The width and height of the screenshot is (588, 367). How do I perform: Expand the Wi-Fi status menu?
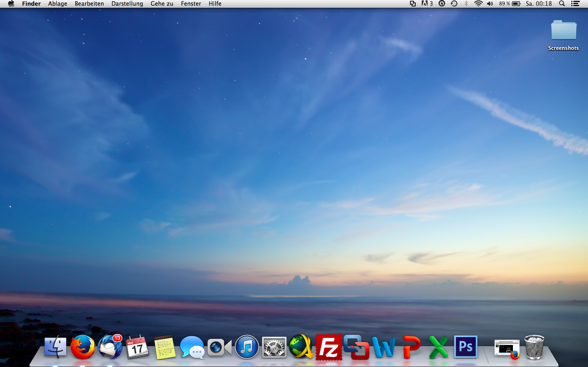(x=478, y=4)
